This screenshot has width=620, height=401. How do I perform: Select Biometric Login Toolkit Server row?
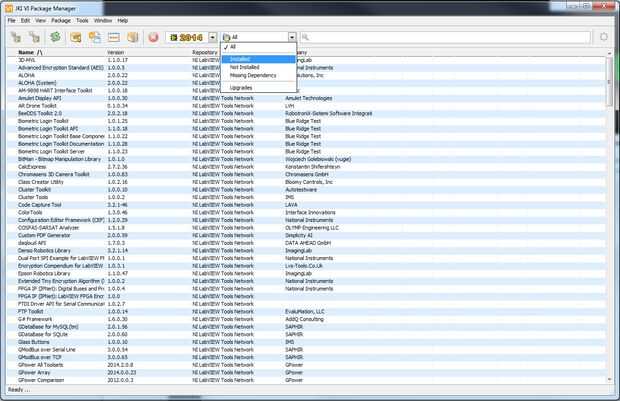(x=306, y=151)
